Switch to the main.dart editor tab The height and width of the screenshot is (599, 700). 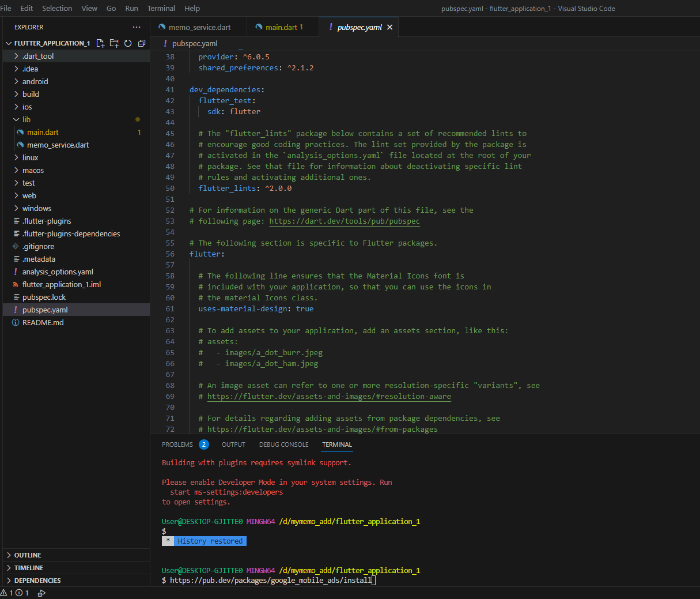(x=282, y=27)
